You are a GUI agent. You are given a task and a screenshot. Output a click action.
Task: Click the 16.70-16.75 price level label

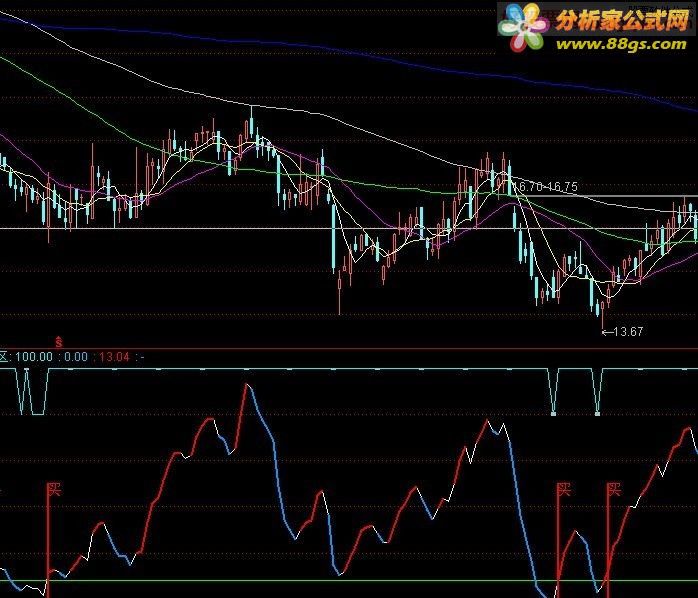click(547, 187)
